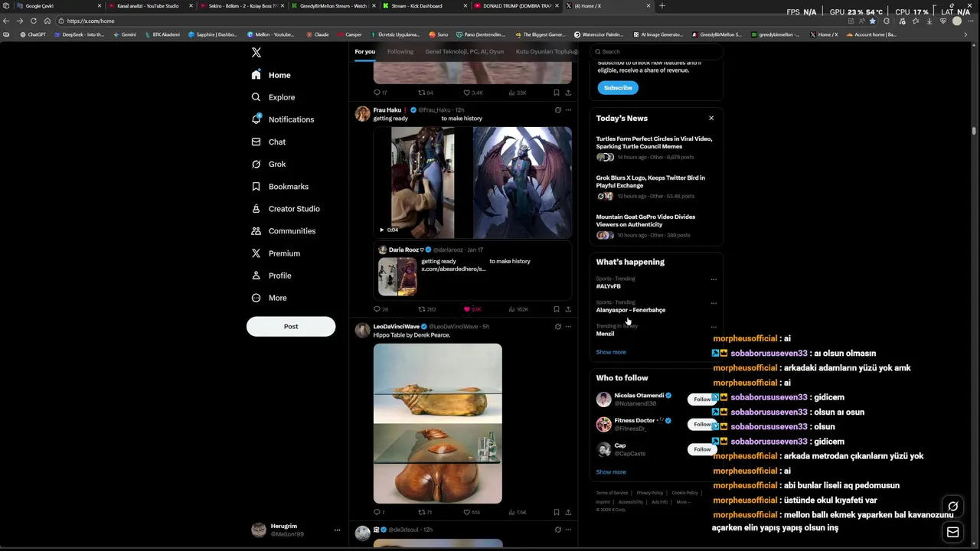The width and height of the screenshot is (980, 551).
Task: Open the quoted Daria Rooz post
Action: click(x=472, y=271)
